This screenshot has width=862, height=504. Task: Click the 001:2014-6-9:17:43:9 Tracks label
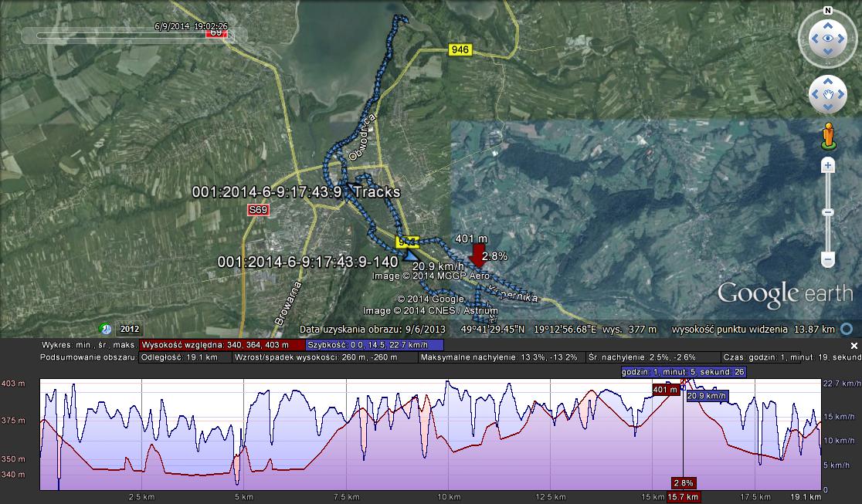coord(296,191)
